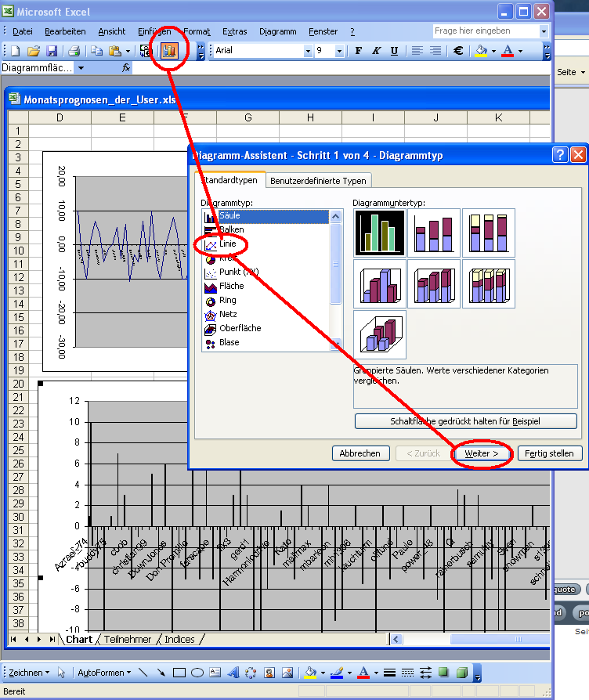Select the Oval drawing tool
Viewport: 589px width, 700px height.
pyautogui.click(x=197, y=673)
